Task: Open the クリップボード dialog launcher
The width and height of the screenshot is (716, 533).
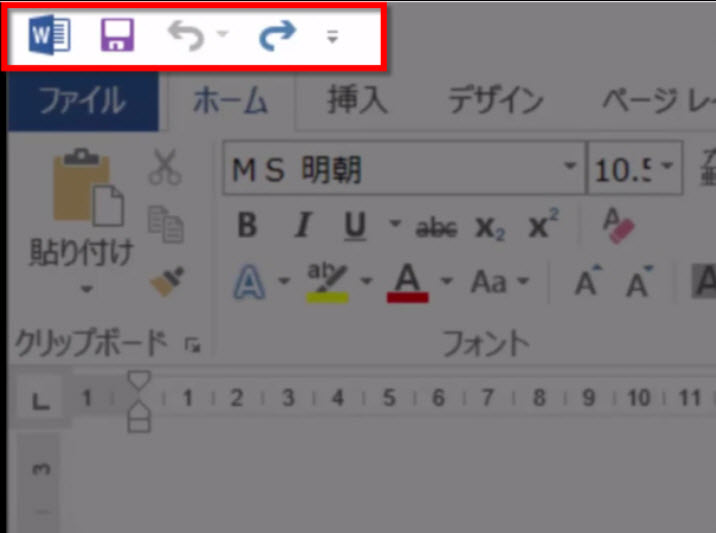Action: coord(192,345)
